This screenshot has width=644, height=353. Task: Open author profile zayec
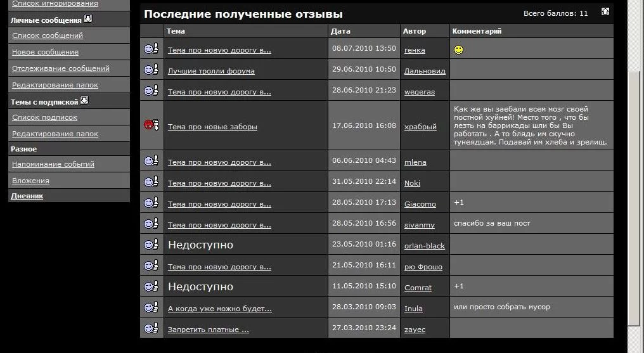click(415, 330)
